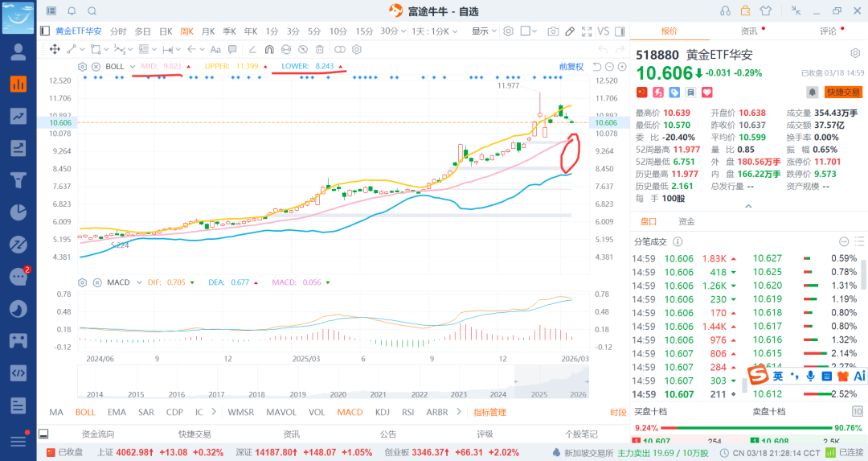Toggle favorite heart for 黄金ETF华安
The height and width of the screenshot is (461, 868).
point(707,92)
